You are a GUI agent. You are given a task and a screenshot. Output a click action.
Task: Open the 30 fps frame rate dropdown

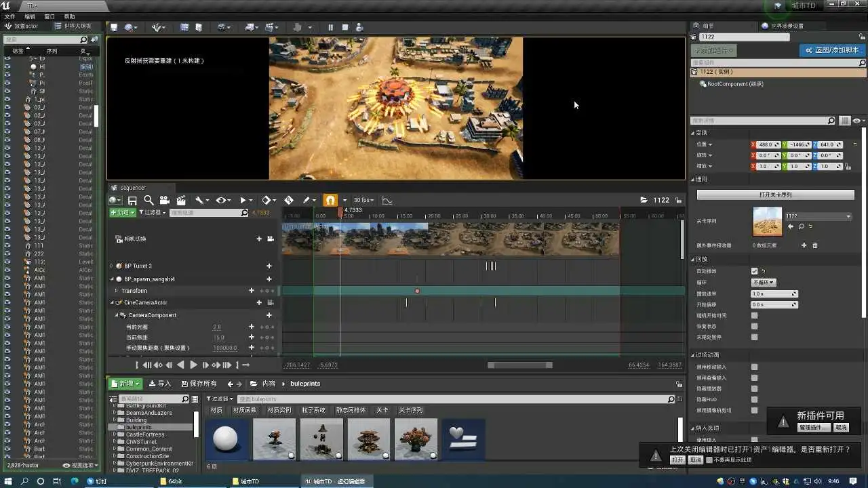pos(363,201)
